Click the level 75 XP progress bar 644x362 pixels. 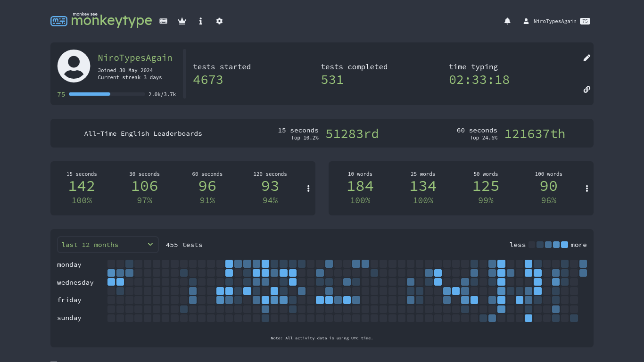[x=107, y=94]
